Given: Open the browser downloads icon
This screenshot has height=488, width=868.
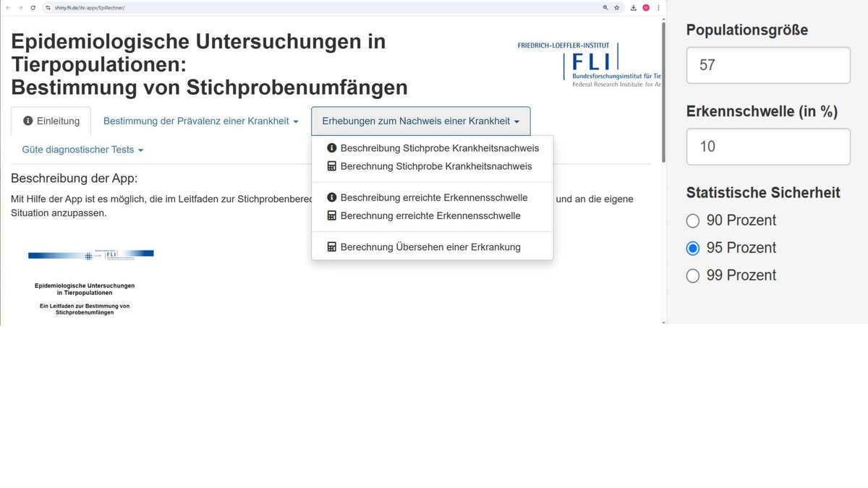Looking at the screenshot, I should tap(634, 7).
